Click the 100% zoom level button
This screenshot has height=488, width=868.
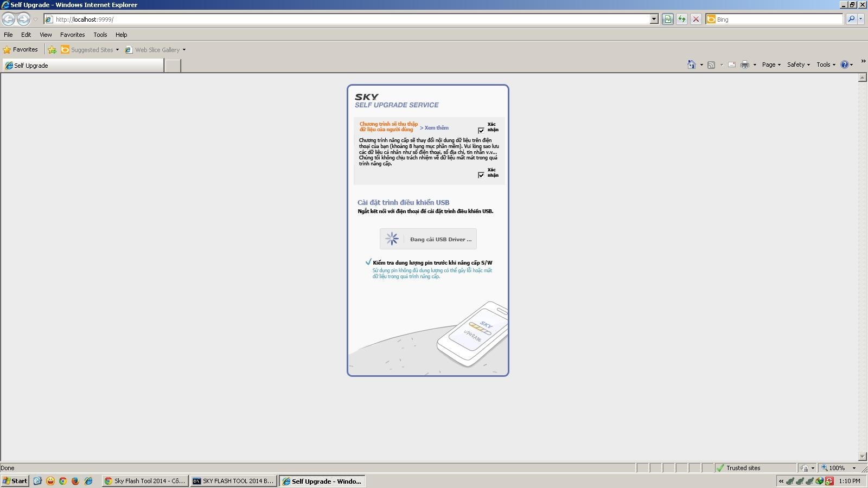tap(834, 468)
